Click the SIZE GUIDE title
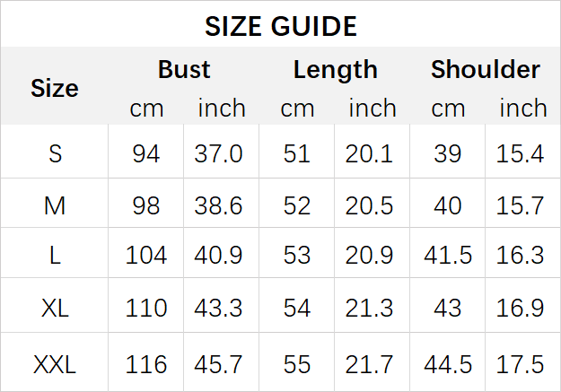Viewport: 561px width, 392px height. [280, 26]
